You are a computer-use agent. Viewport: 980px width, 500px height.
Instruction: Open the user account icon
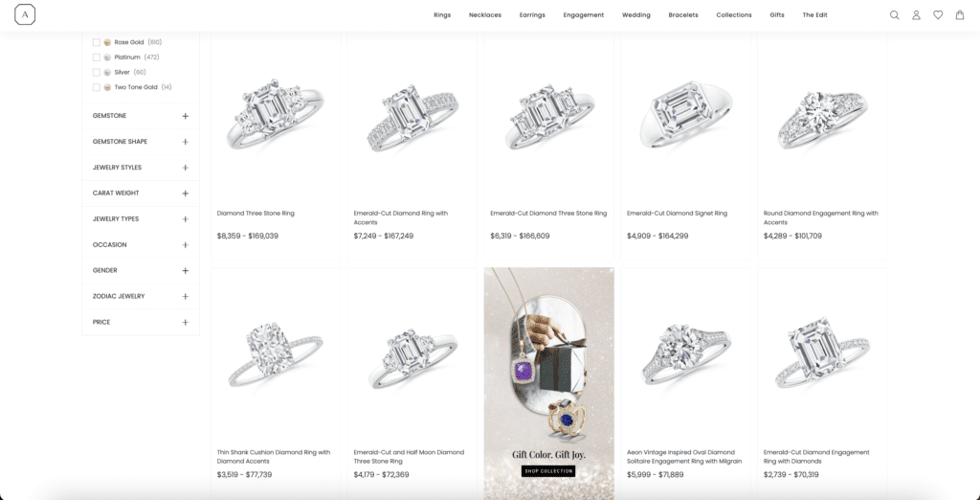click(916, 15)
